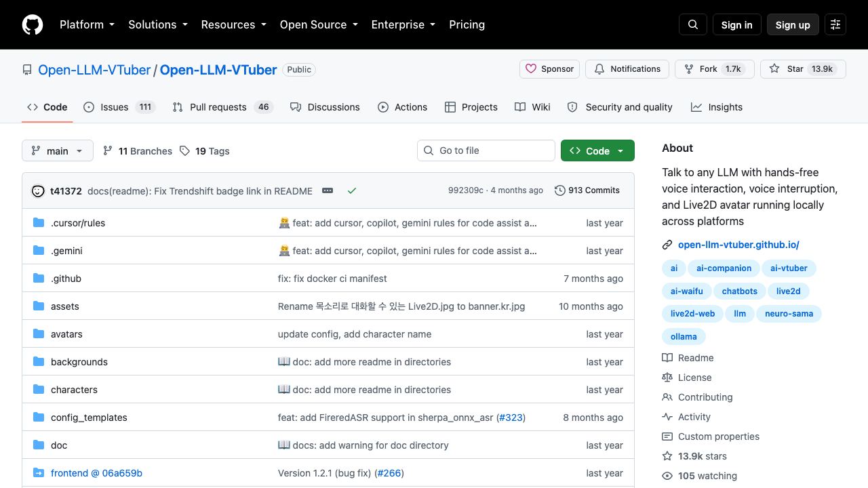Open pull request #266 link

(389, 473)
